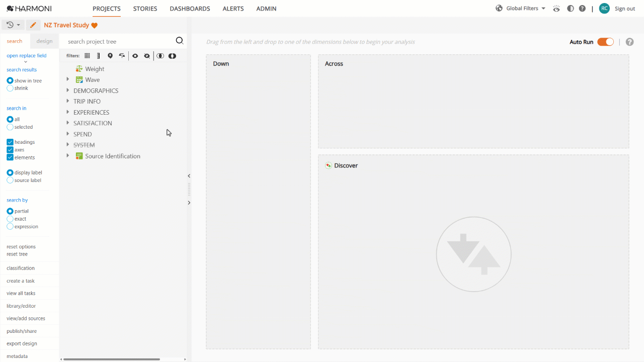Switch to the design tab

pyautogui.click(x=44, y=41)
